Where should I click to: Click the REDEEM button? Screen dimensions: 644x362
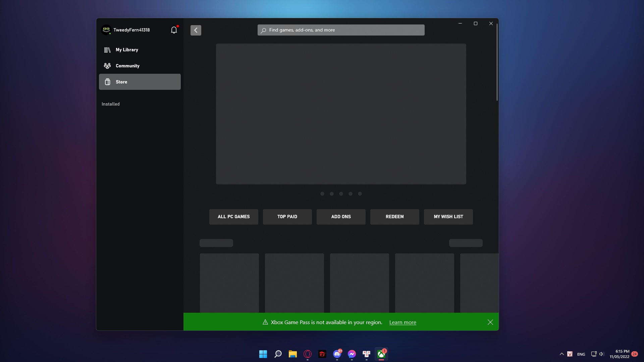pyautogui.click(x=394, y=217)
